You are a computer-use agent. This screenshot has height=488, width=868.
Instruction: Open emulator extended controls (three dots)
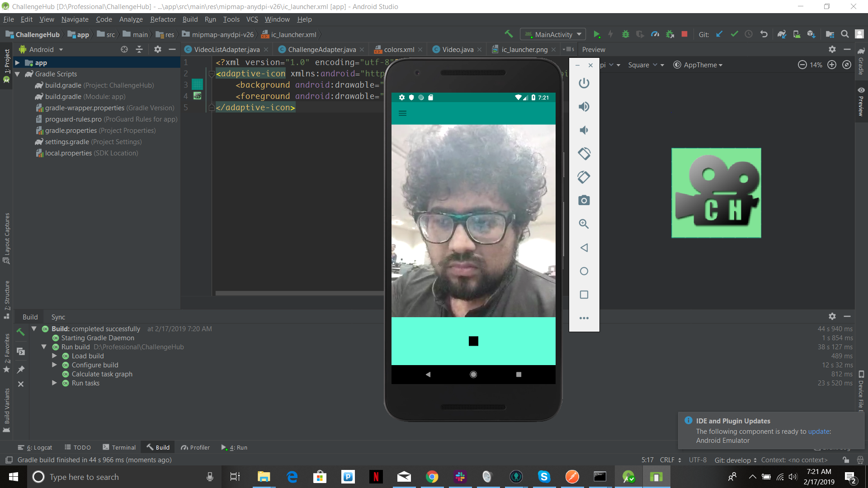(584, 318)
